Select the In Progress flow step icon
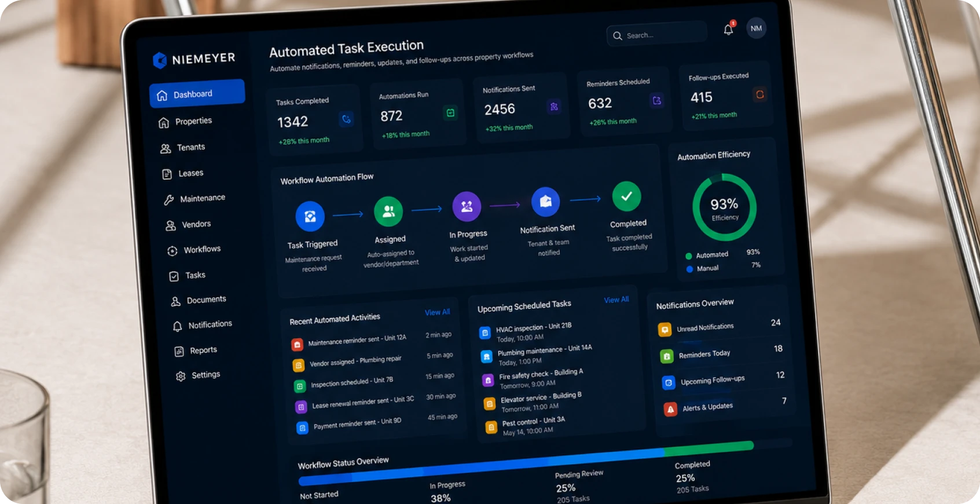 [x=467, y=206]
